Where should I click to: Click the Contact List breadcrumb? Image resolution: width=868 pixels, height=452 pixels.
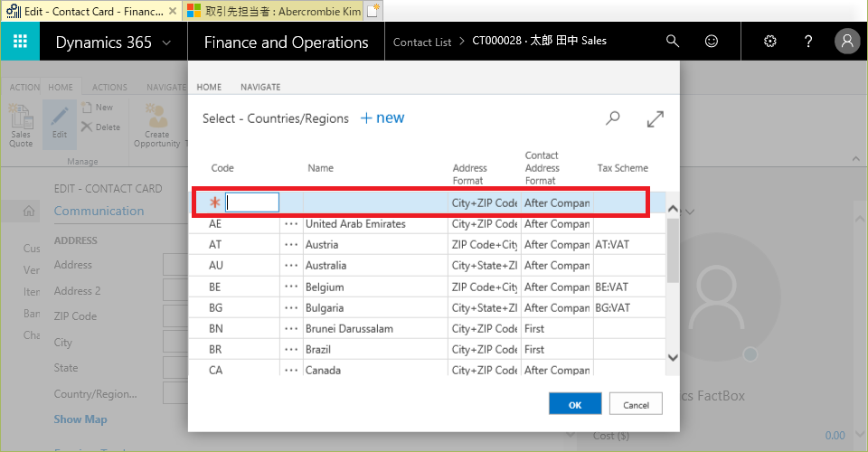click(x=422, y=42)
